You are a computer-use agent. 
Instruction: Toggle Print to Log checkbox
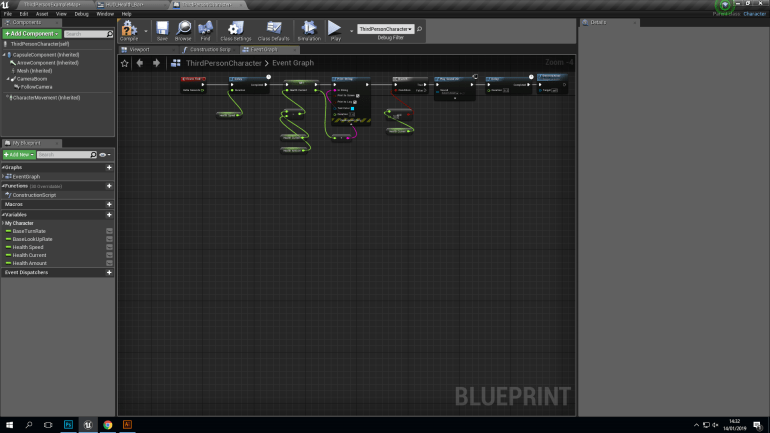(355, 102)
